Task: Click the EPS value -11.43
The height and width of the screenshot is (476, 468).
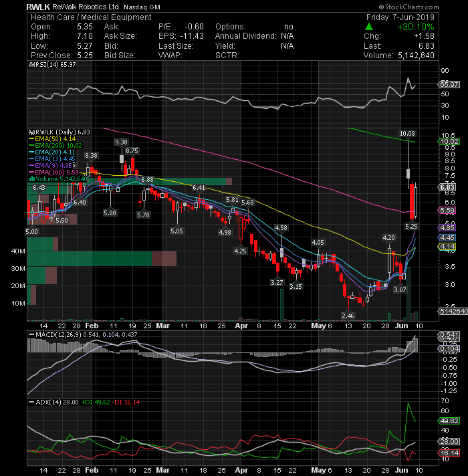Action: pos(192,36)
